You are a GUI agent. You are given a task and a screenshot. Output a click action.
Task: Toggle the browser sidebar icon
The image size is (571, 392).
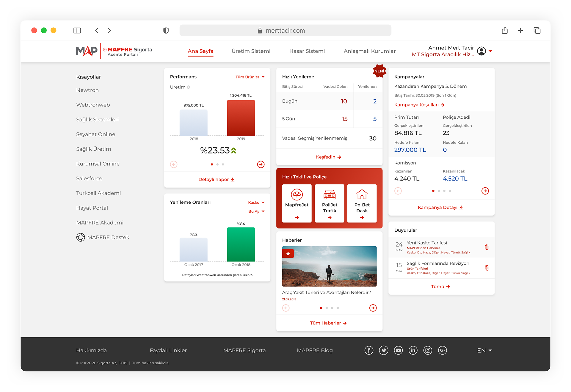77,30
